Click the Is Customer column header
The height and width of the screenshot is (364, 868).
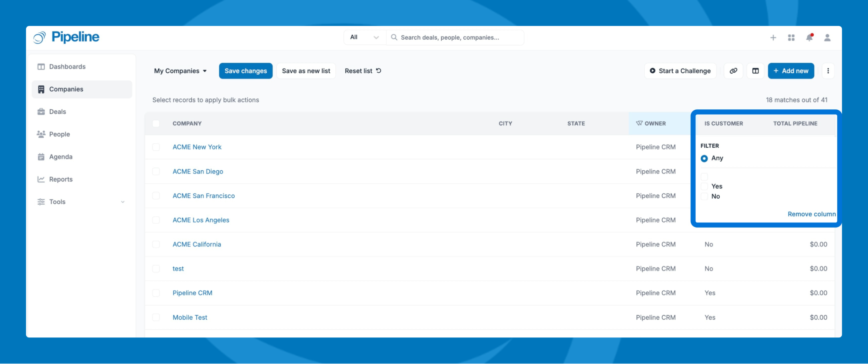click(x=724, y=124)
